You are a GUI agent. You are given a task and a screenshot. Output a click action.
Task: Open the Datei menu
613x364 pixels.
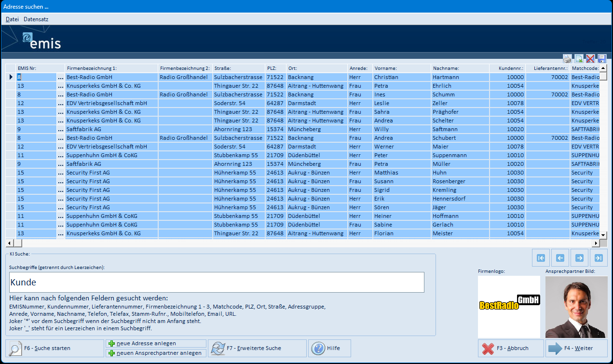[12, 19]
